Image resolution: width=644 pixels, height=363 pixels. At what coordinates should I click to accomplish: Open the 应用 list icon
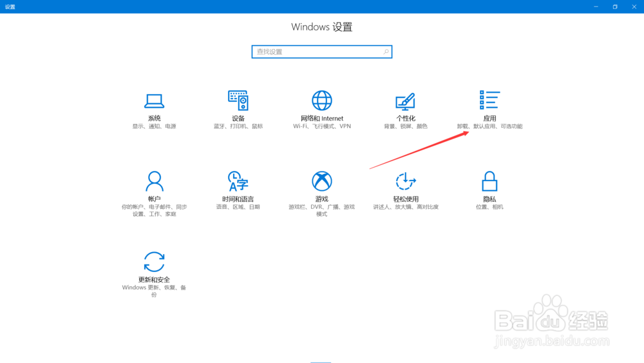point(489,100)
